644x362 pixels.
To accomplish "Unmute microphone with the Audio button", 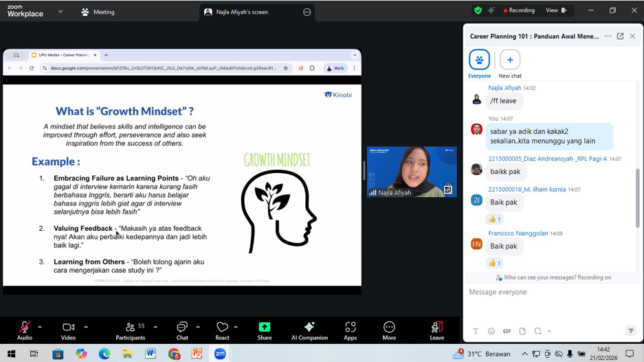I will (25, 330).
